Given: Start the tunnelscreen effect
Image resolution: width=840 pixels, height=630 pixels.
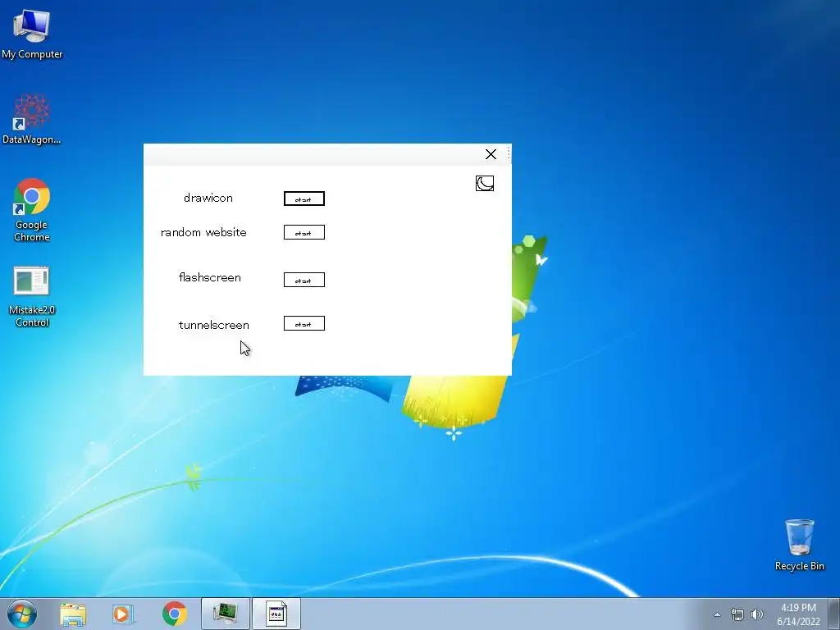Looking at the screenshot, I should coord(304,323).
